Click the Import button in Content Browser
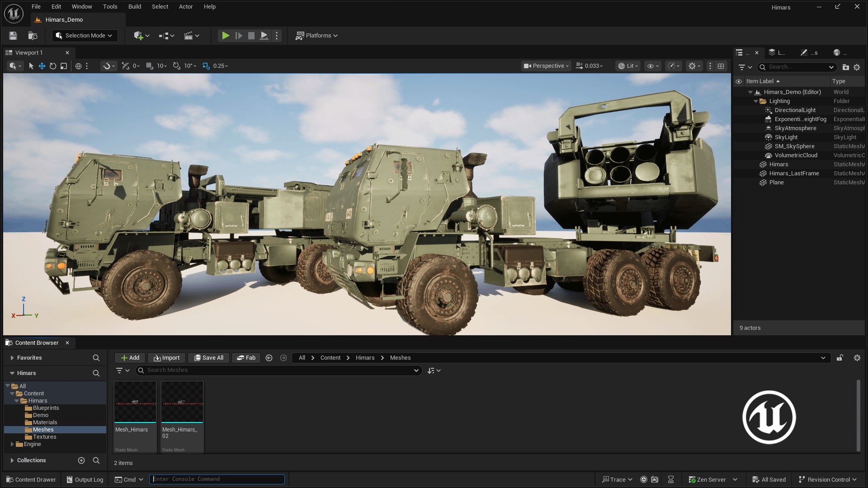Viewport: 868px width, 488px height. tap(166, 358)
